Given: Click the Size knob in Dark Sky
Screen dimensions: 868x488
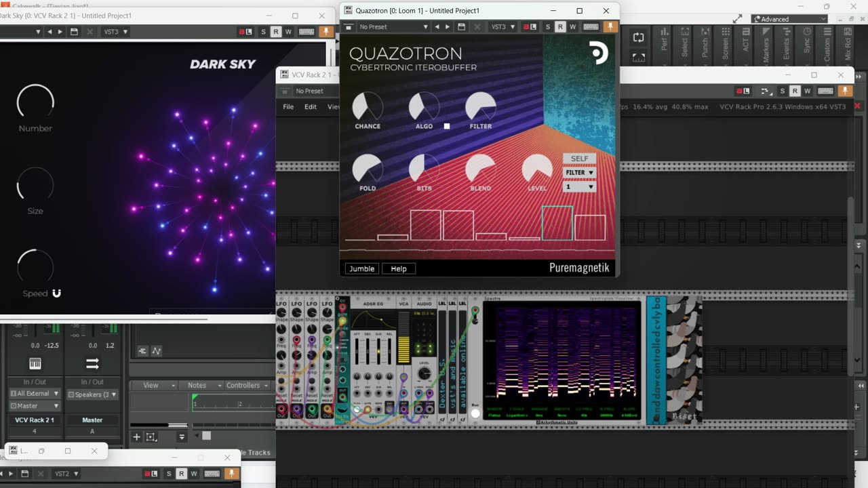Looking at the screenshot, I should [35, 185].
